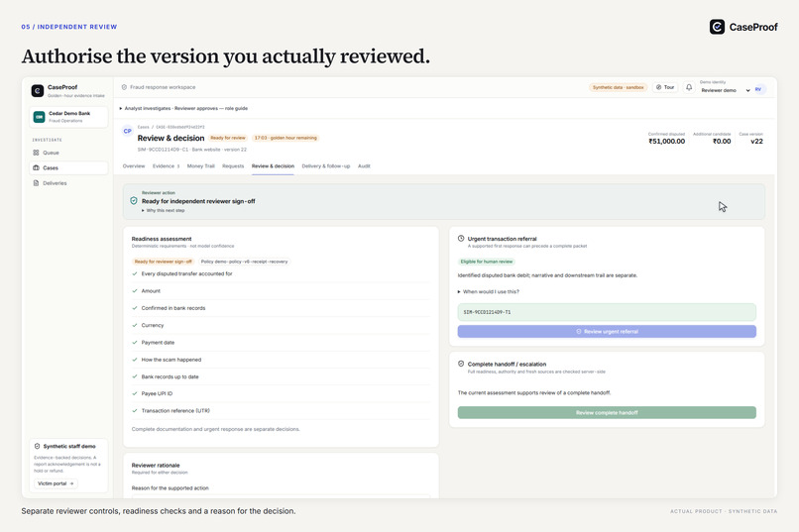
Task: Click Review complete handoff button
Action: pyautogui.click(x=607, y=412)
